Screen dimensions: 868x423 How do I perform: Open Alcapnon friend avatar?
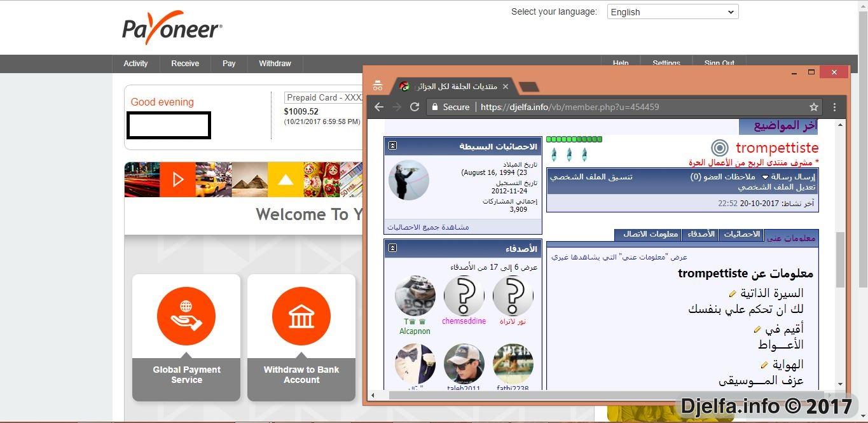click(415, 296)
